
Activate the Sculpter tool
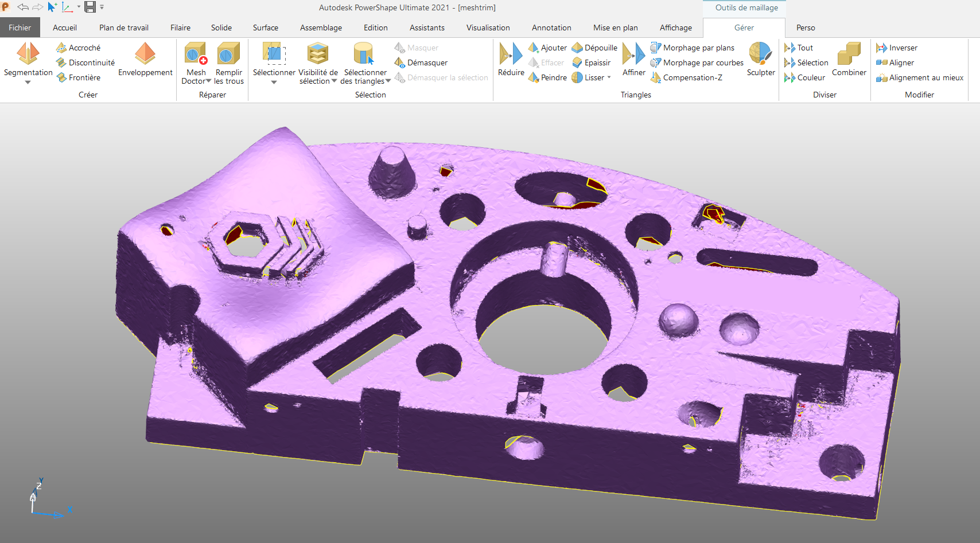click(760, 54)
